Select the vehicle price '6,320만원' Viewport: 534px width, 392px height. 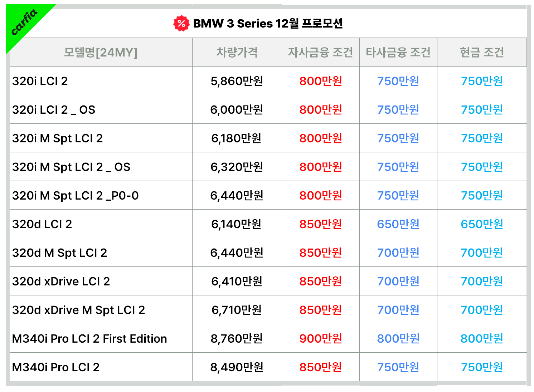coord(237,167)
